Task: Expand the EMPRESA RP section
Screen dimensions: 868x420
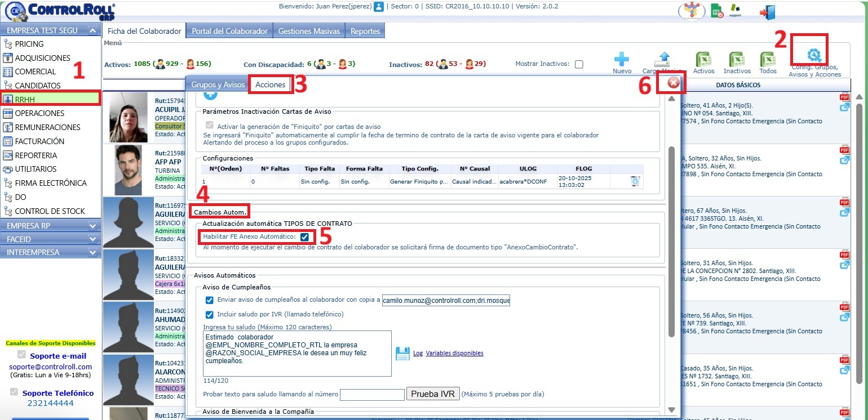Action: (92, 226)
